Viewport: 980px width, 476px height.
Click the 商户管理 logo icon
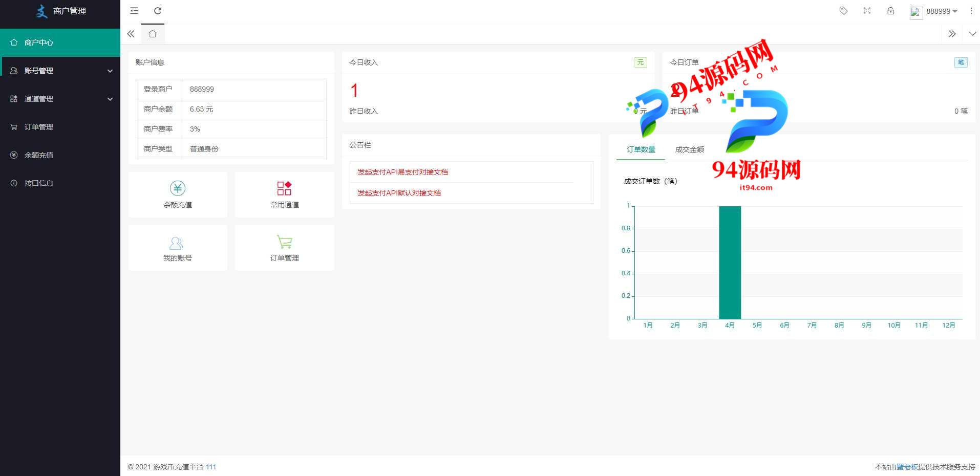tap(41, 11)
